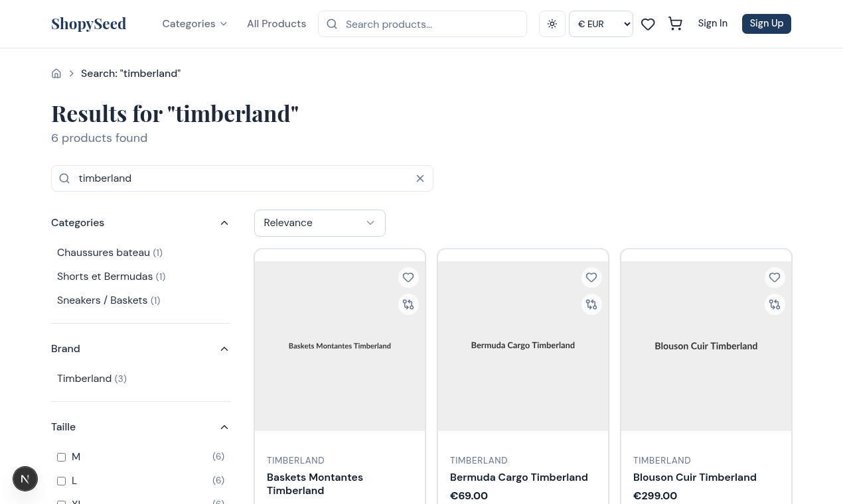Open the shopping cart icon
Screen dimensions: 843x504
pos(675,24)
